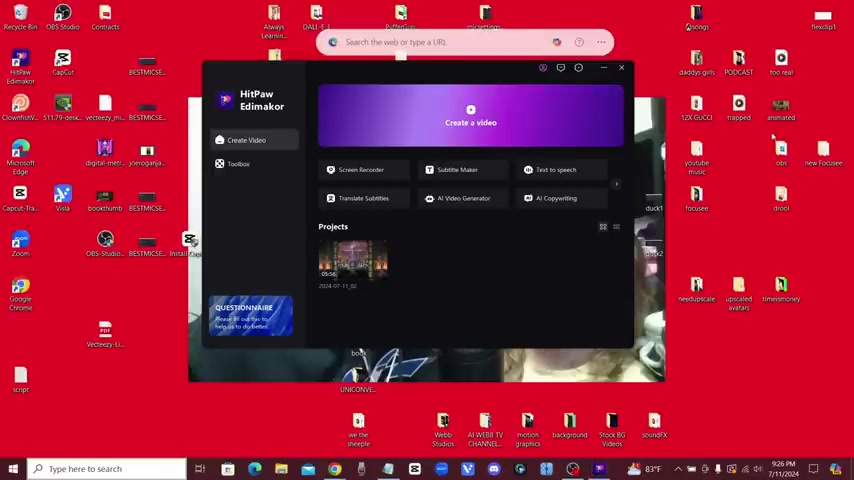
Task: Select the we the sheeple desktop icon
Action: point(358,429)
